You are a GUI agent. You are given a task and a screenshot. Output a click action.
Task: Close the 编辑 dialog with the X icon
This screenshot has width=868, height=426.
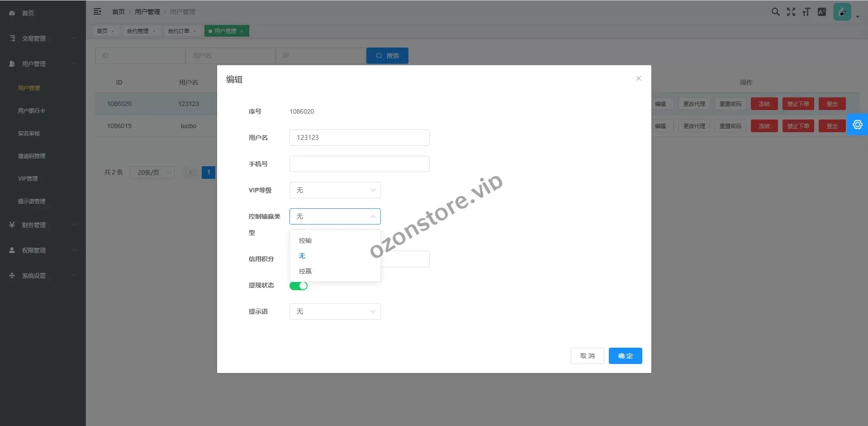(x=638, y=78)
